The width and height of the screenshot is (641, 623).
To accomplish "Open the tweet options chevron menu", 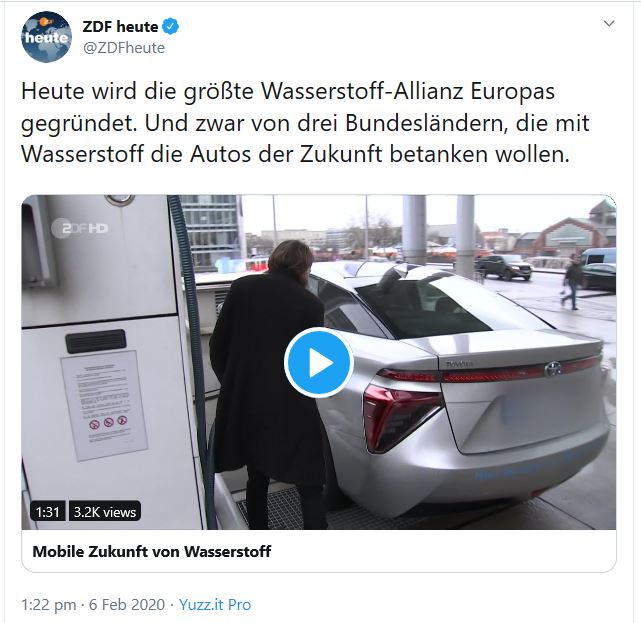I will (609, 24).
